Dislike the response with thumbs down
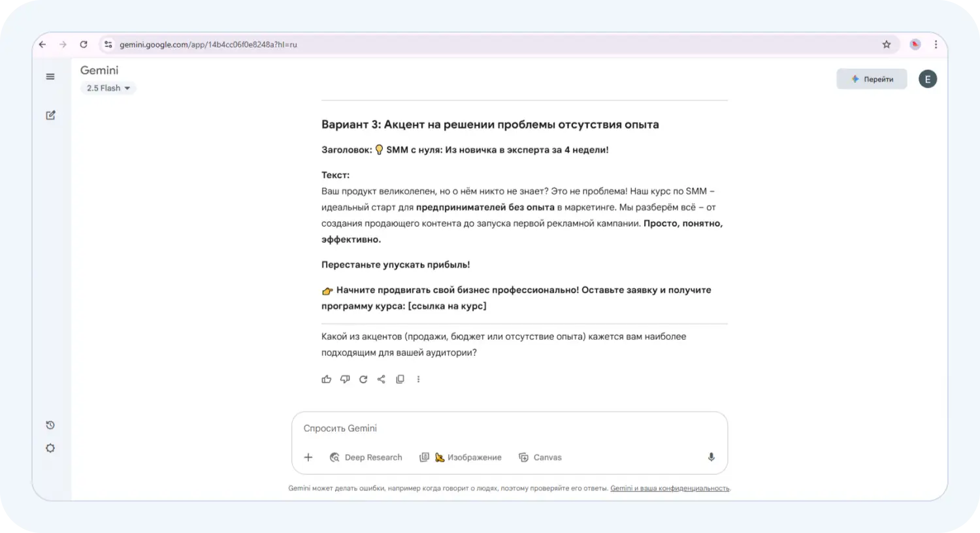 [345, 379]
